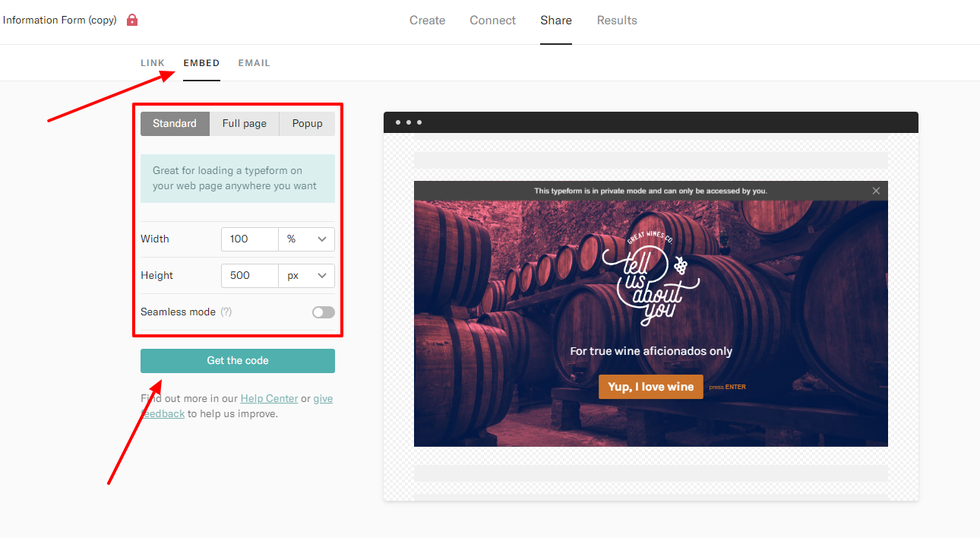Click the wine logo in the preview

(650, 279)
